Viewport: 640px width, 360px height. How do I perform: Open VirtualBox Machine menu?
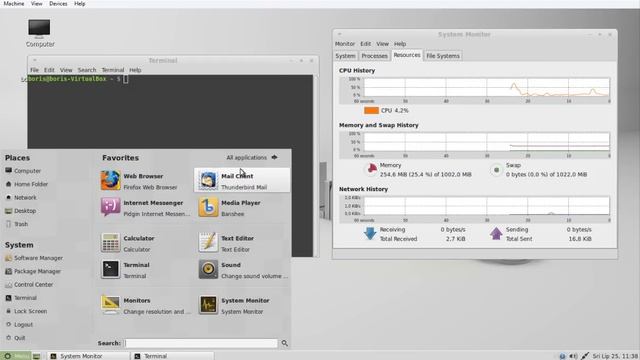click(14, 4)
